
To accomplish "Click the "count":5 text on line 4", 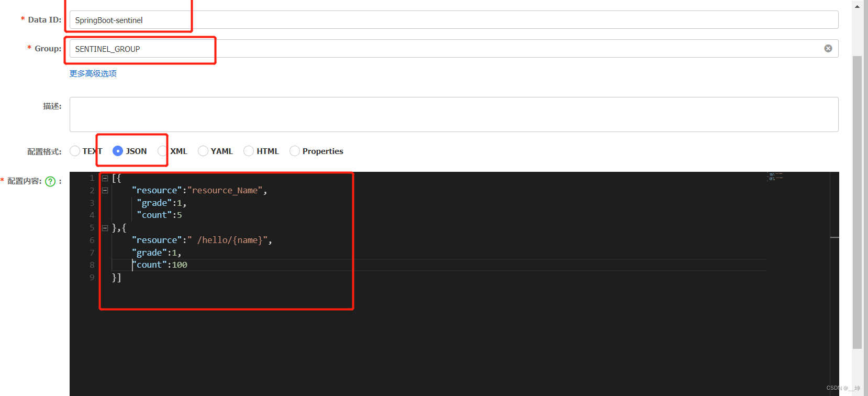I will tap(159, 215).
